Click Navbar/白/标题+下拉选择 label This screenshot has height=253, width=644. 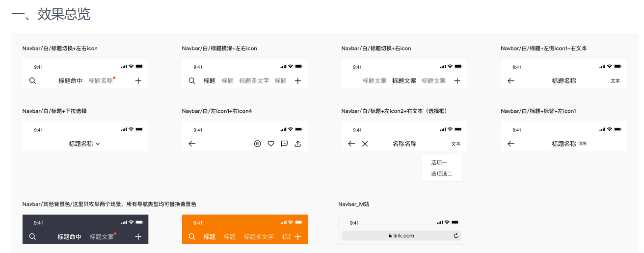tap(54, 111)
